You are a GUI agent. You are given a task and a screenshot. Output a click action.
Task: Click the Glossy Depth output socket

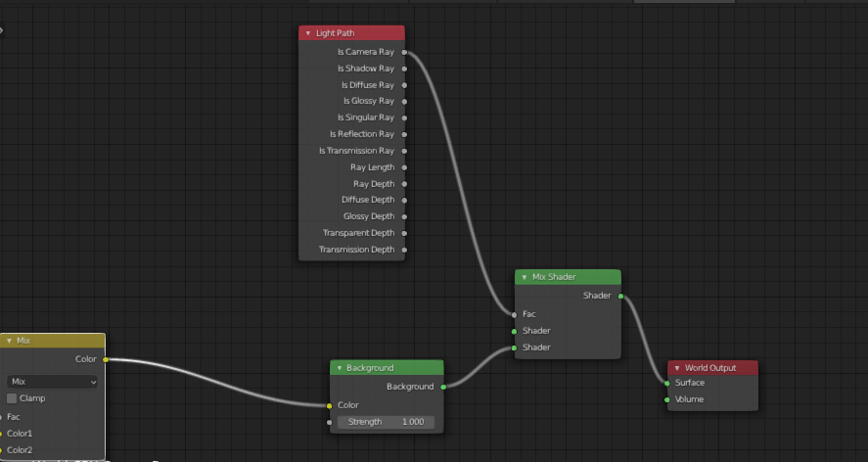[x=405, y=216]
